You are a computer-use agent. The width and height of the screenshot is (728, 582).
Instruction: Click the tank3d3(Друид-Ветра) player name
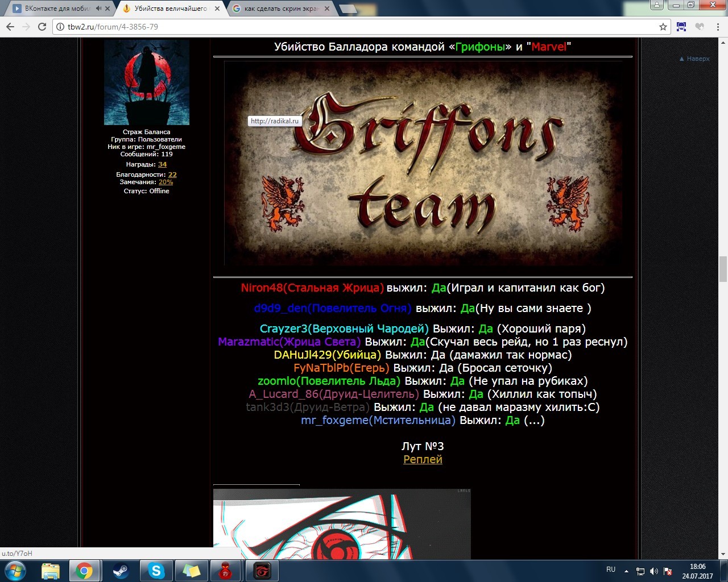tap(308, 407)
